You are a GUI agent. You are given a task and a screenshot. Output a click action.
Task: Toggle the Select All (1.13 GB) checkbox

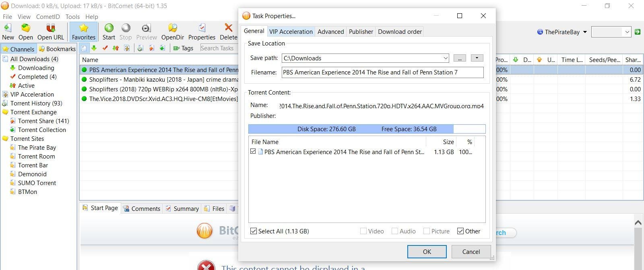pos(254,231)
